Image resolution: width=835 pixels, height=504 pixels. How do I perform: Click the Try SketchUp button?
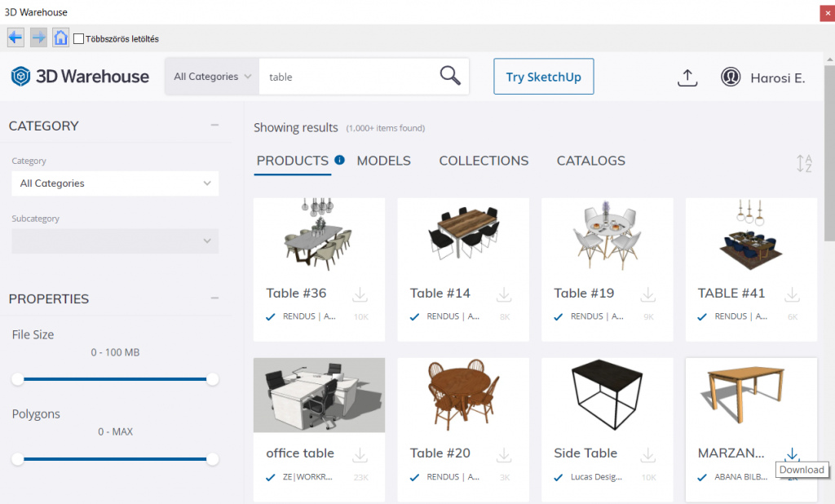543,77
